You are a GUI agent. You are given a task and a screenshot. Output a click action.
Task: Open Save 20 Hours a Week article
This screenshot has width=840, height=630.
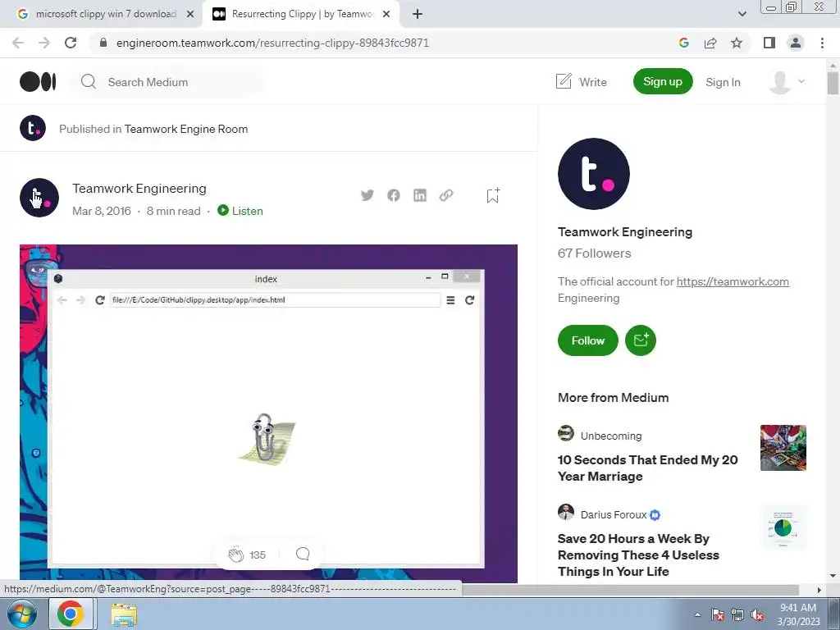click(638, 555)
